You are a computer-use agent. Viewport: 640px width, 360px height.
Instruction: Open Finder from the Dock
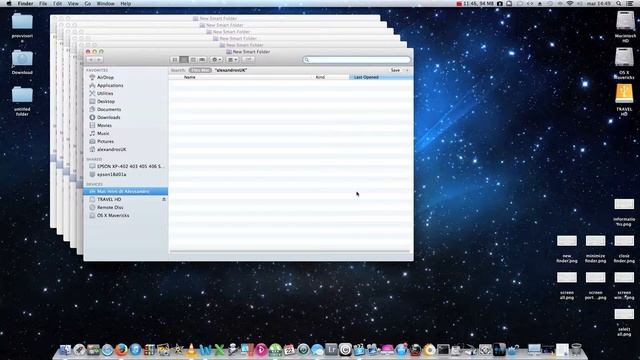tap(65, 350)
